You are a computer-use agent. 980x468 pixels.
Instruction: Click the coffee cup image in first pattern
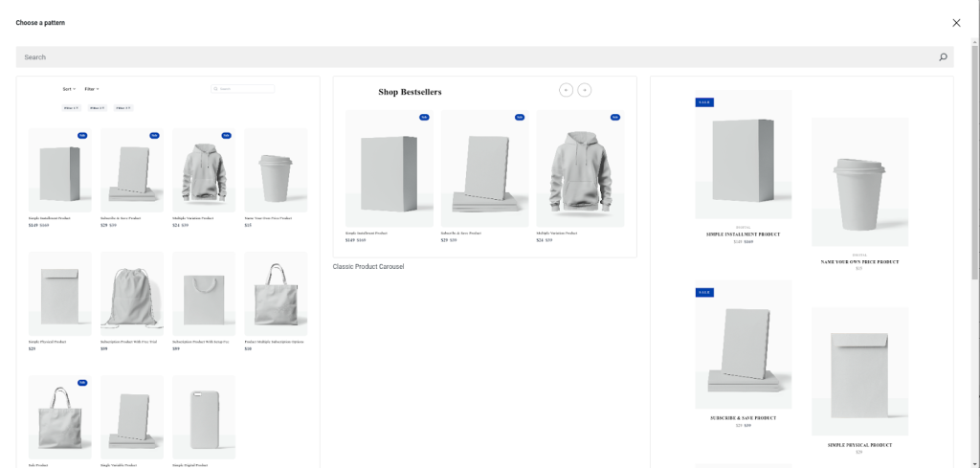(276, 170)
